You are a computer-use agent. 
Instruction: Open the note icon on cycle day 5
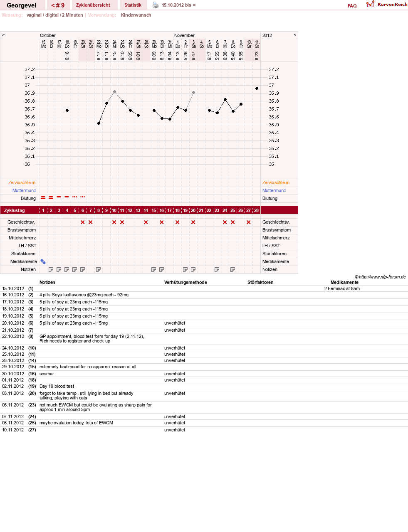coord(74,269)
